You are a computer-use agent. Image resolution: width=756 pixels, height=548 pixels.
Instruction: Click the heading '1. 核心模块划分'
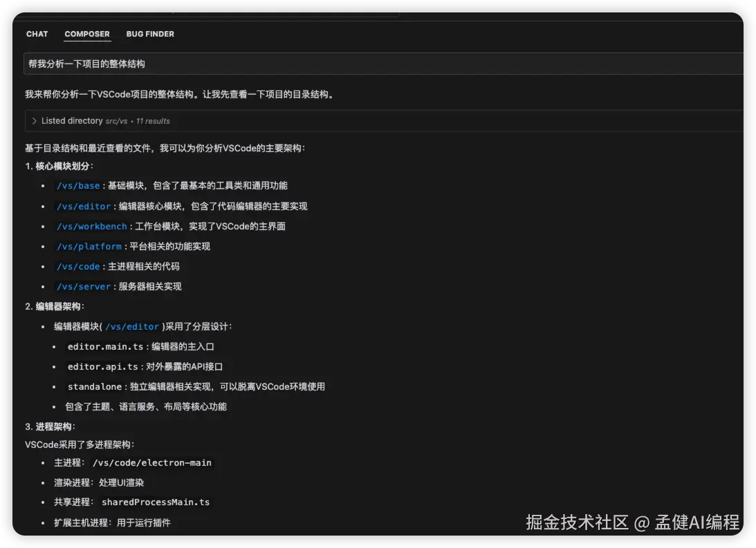(59, 166)
